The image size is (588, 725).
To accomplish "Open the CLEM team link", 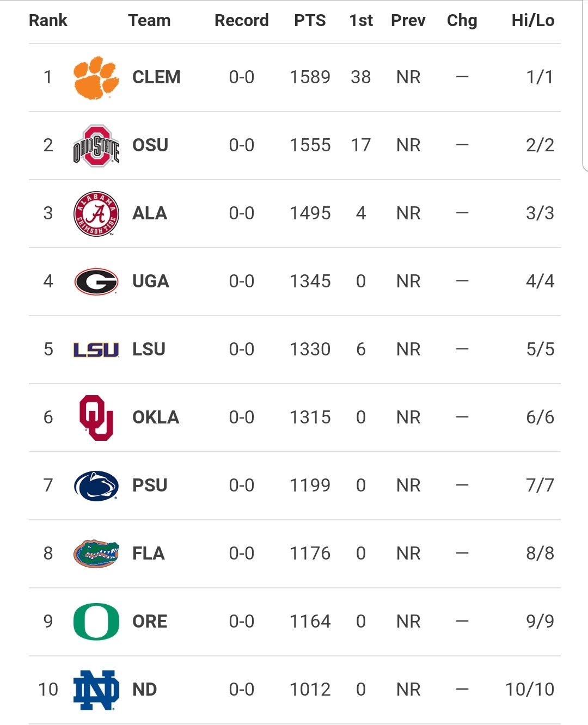I will pos(156,77).
